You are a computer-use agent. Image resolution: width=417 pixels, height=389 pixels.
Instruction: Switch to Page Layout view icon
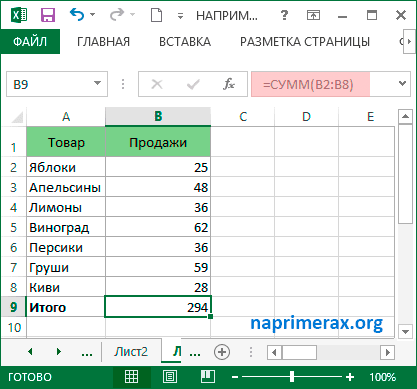[170, 377]
